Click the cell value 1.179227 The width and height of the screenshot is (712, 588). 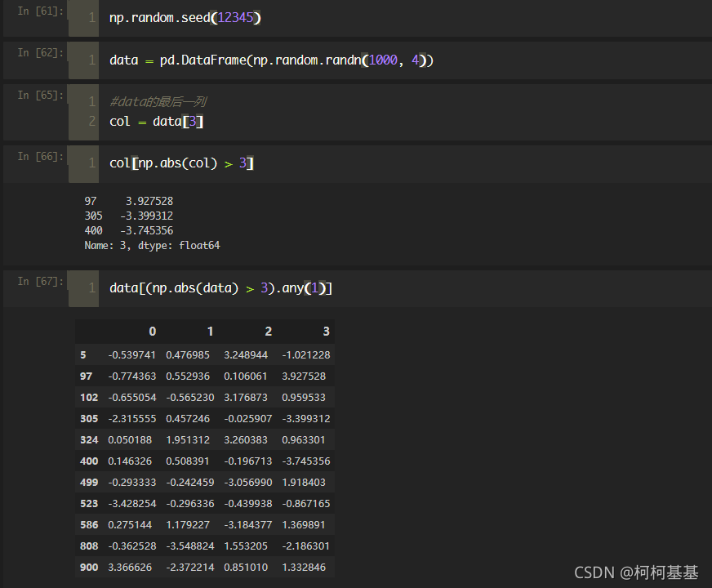click(188, 525)
